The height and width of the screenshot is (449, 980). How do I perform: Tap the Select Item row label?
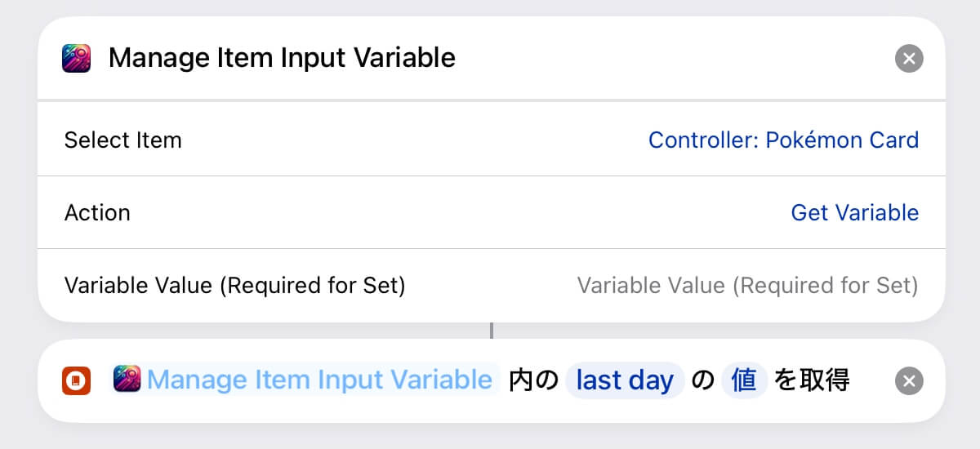122,140
